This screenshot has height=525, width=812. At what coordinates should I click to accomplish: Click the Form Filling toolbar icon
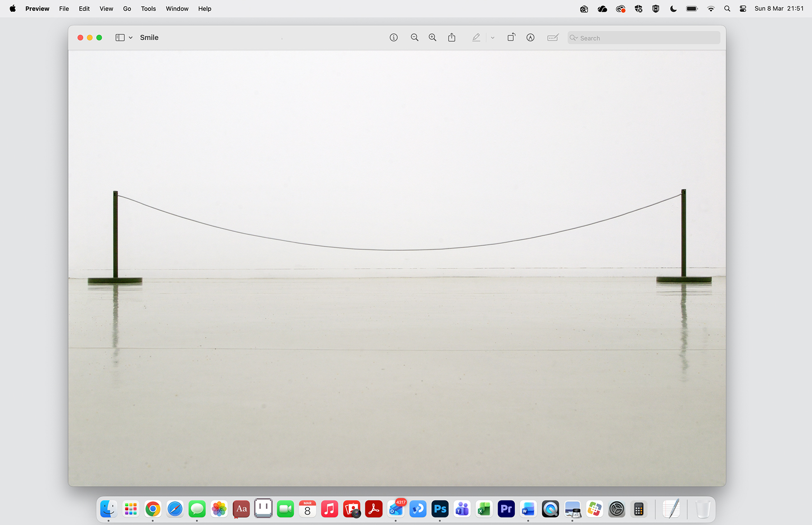[553, 37]
